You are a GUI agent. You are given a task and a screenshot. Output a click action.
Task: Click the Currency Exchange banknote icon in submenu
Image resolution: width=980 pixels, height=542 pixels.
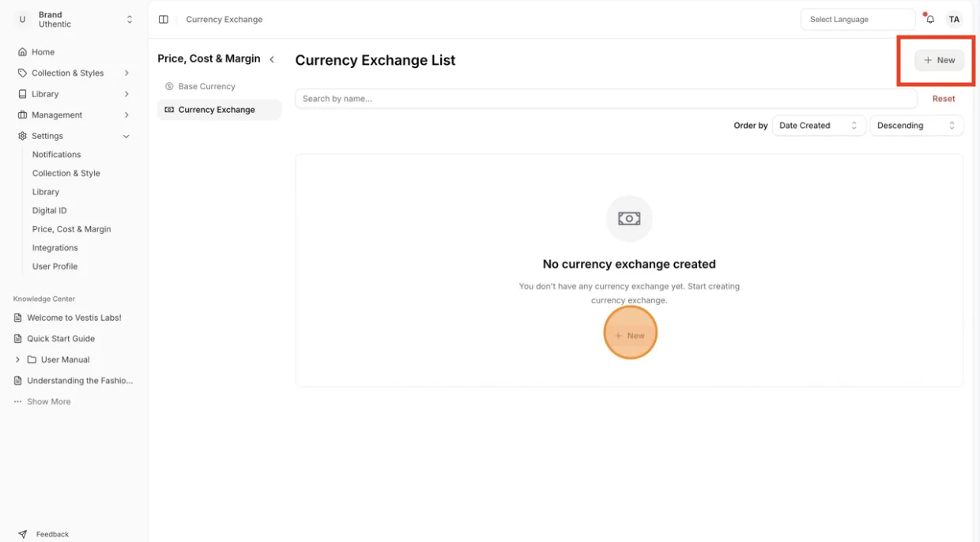coord(169,110)
